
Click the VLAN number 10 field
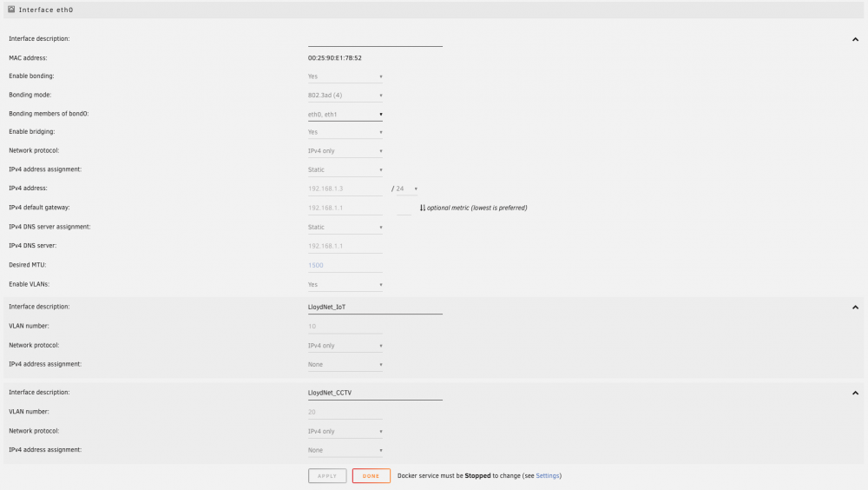point(345,327)
